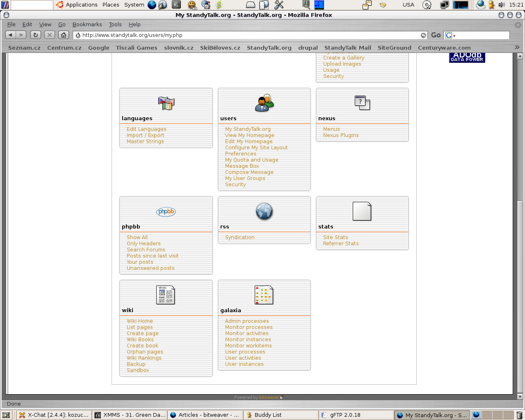Open the search engine selector dropdown
Image resolution: width=525 pixels, height=420 pixels.
click(x=450, y=35)
